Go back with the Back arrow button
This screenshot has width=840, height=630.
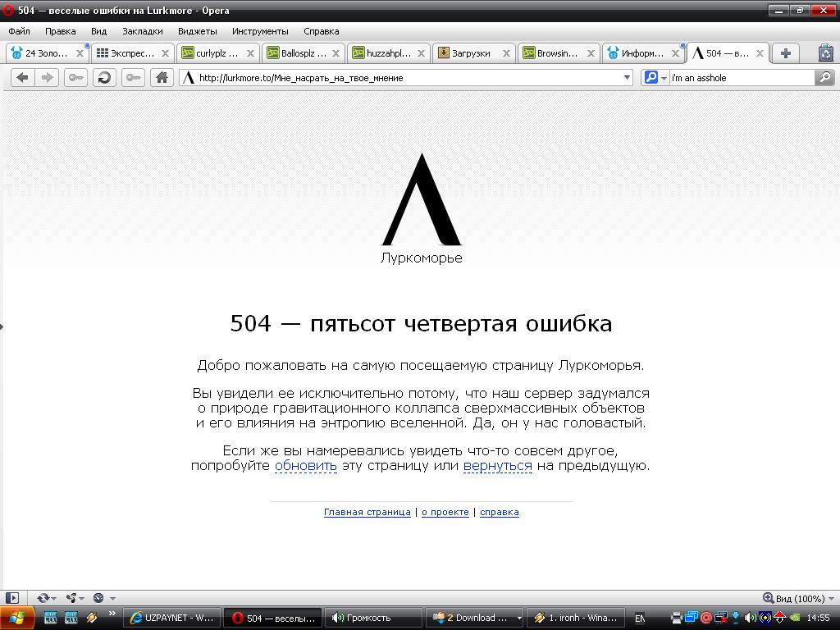click(22, 78)
